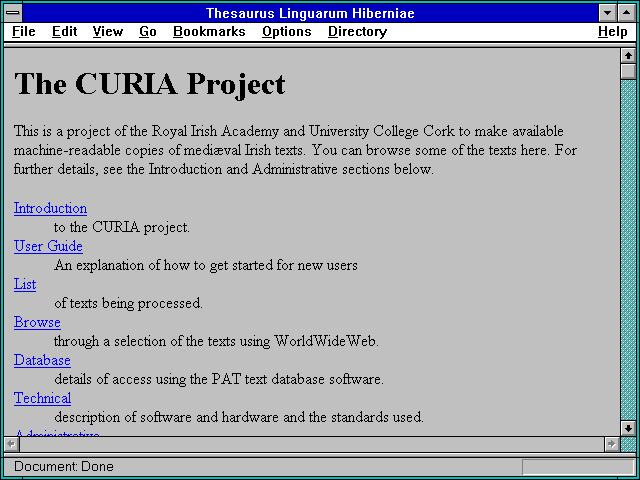Click the text 'of texts being processed.'
Viewport: 640px width, 480px height.
pyautogui.click(x=128, y=303)
